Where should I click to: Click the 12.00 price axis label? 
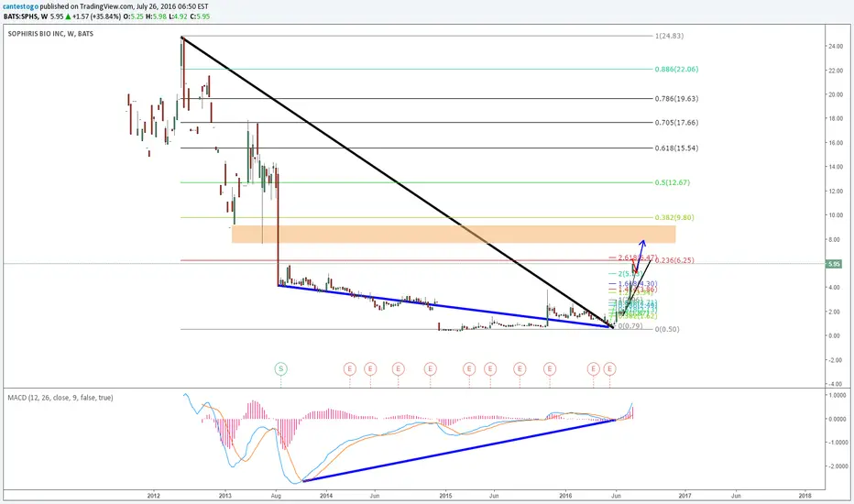[x=836, y=192]
